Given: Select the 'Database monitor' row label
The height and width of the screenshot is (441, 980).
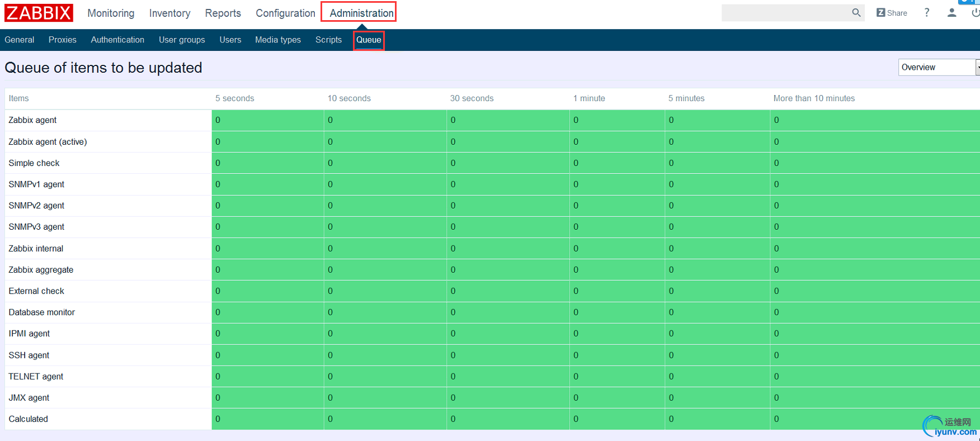Looking at the screenshot, I should [x=41, y=312].
